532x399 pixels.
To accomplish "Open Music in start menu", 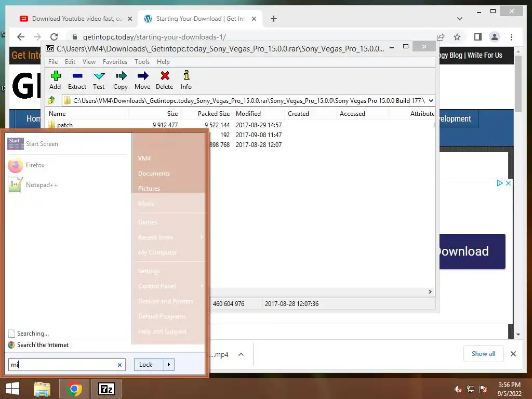I will pos(146,203).
